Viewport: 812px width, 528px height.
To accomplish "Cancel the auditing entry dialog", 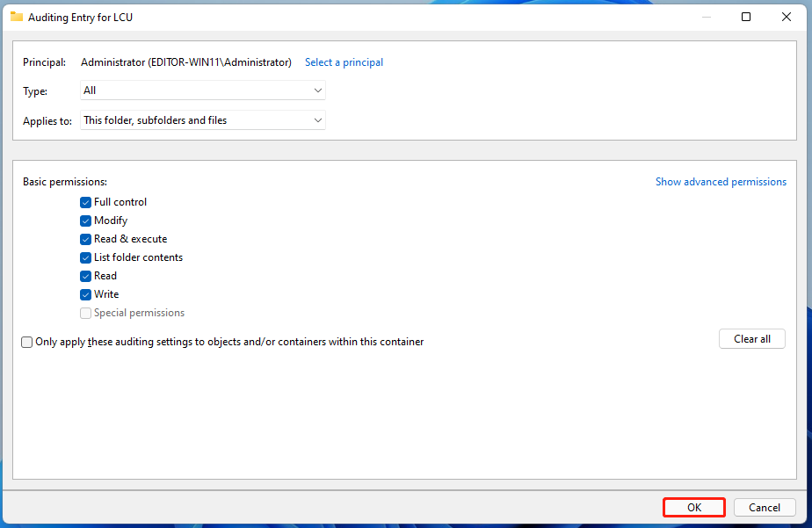I will (765, 507).
